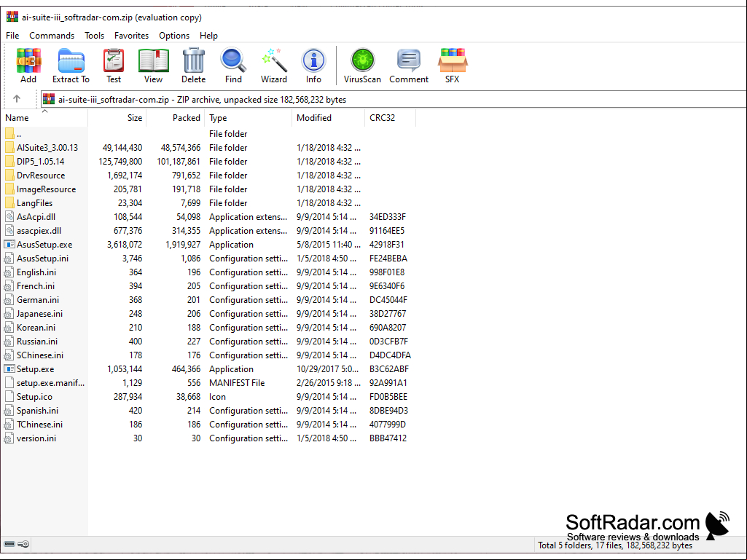Open the Favorites menu
The height and width of the screenshot is (560, 747).
pyautogui.click(x=131, y=36)
